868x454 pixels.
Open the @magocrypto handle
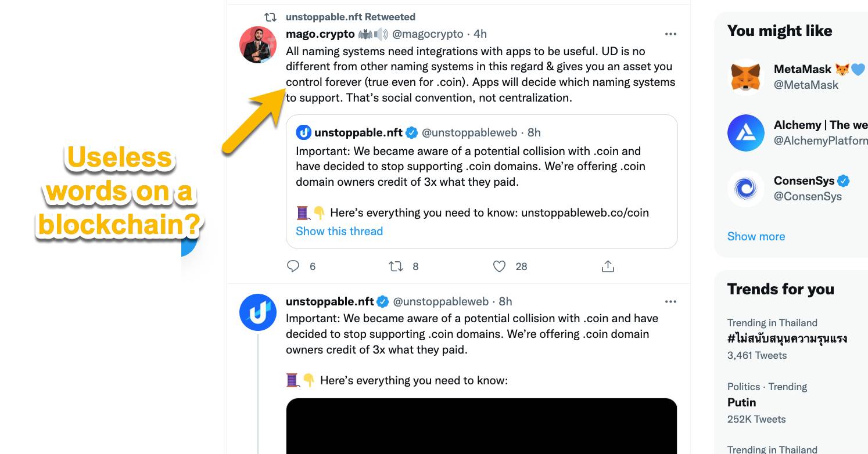[x=428, y=34]
